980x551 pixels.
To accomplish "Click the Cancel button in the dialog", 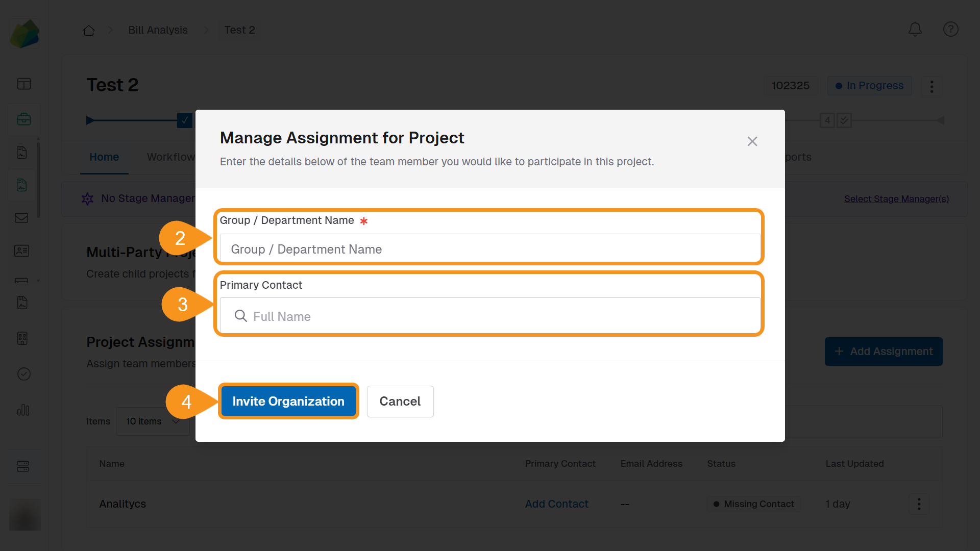I will [x=400, y=402].
